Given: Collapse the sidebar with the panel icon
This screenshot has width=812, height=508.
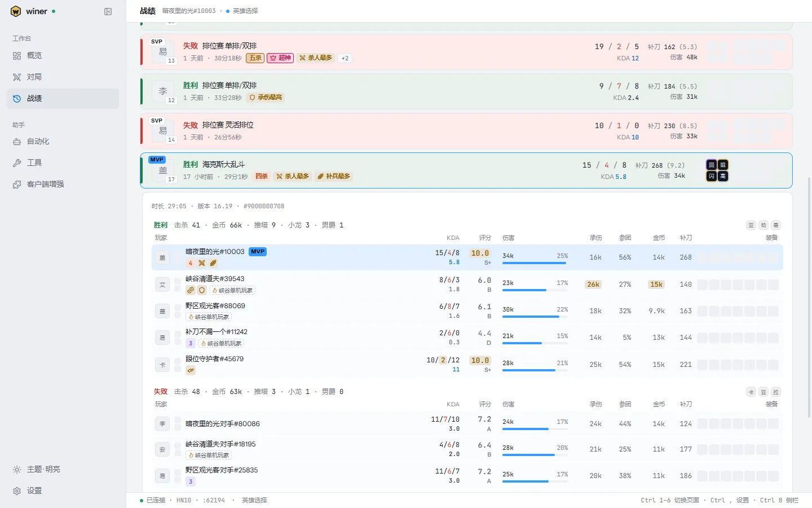Looking at the screenshot, I should (x=108, y=11).
